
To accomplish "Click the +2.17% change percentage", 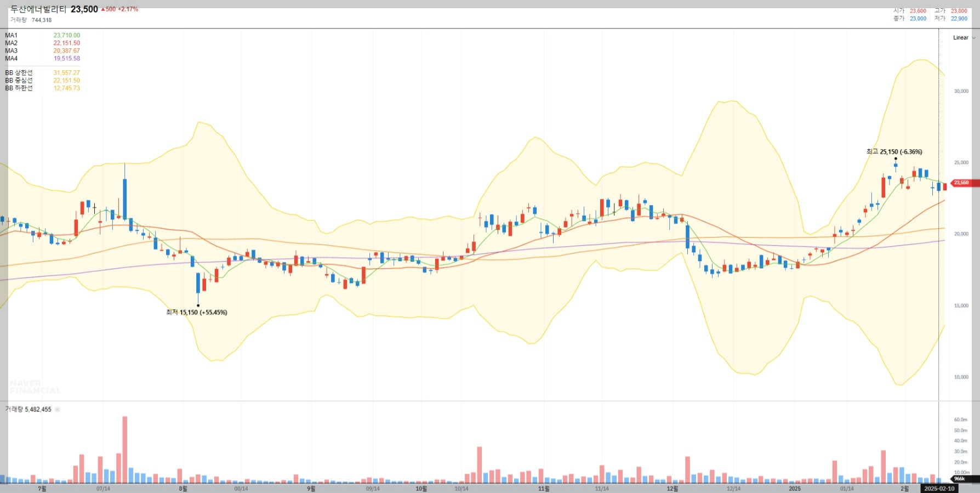I will pos(128,9).
